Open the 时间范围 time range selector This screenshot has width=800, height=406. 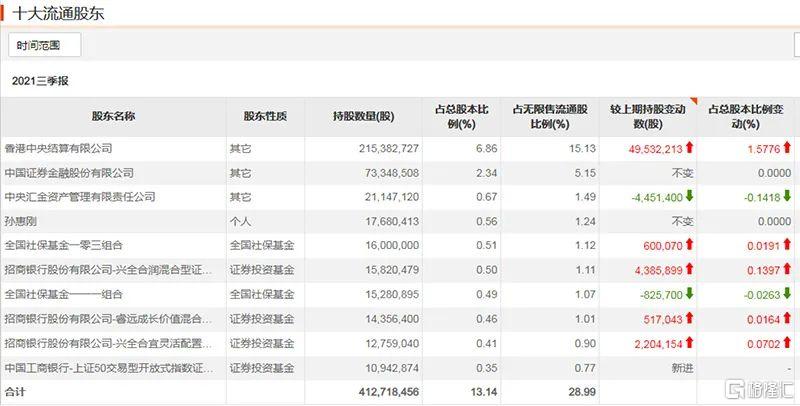pos(44,45)
